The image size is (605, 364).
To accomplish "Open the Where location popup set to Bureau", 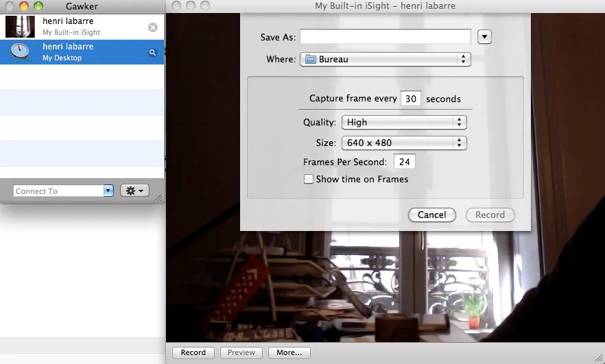I will click(385, 60).
